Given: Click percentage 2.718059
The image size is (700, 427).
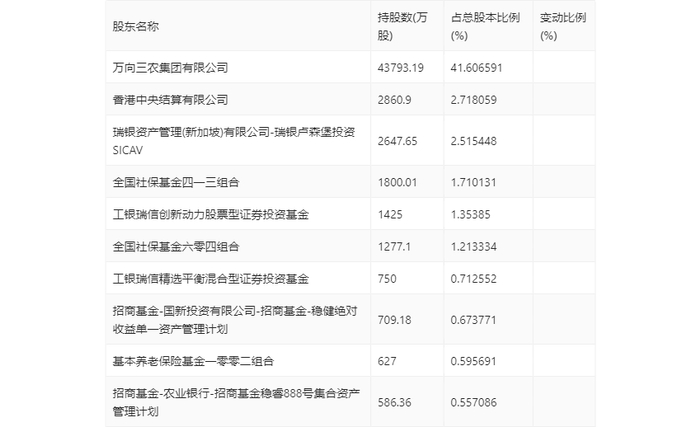Looking at the screenshot, I should (474, 100).
